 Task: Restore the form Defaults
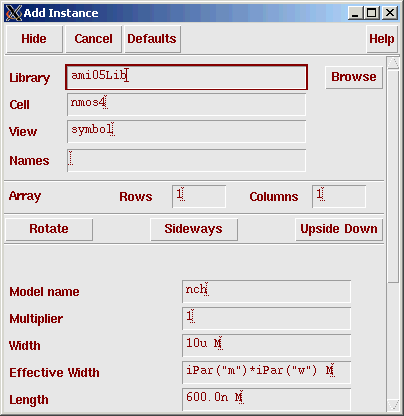[152, 39]
